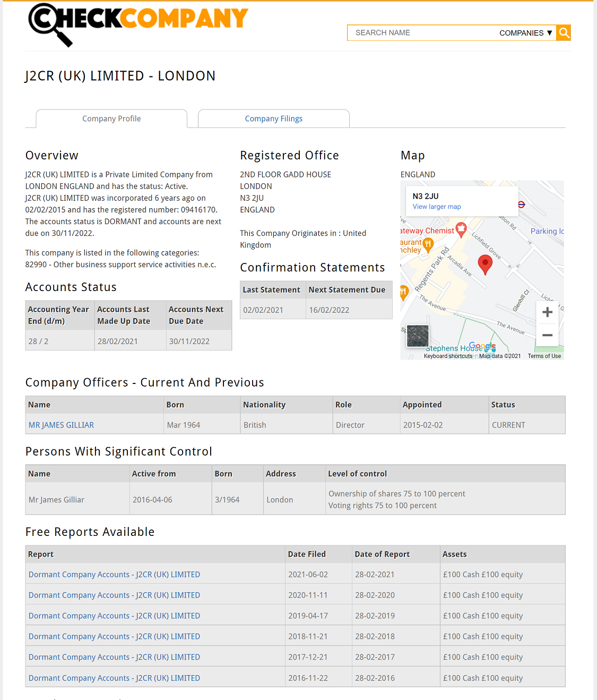
Task: Switch to the Company Filings tab
Action: click(274, 119)
